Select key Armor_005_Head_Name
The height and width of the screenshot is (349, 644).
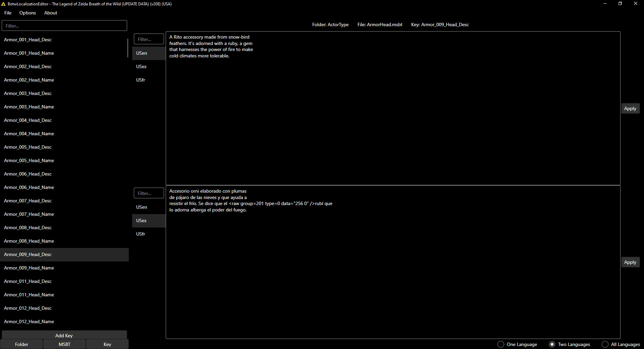coord(64,160)
